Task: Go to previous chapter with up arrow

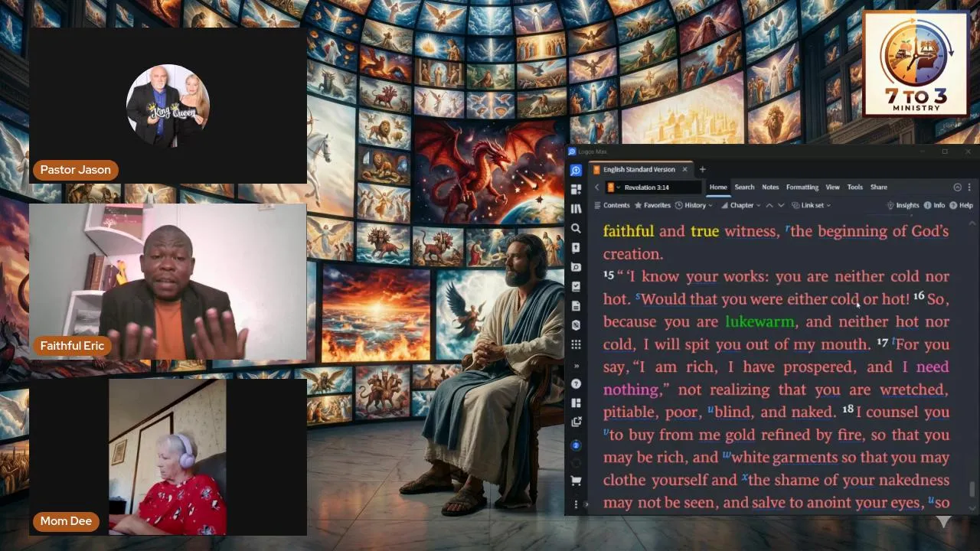Action: (769, 205)
